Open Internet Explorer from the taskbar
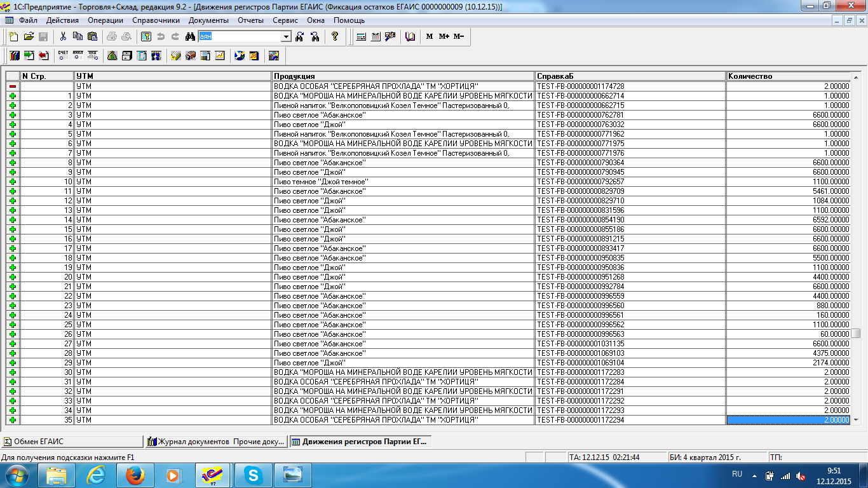Screen dimensions: 868x488 [96, 475]
